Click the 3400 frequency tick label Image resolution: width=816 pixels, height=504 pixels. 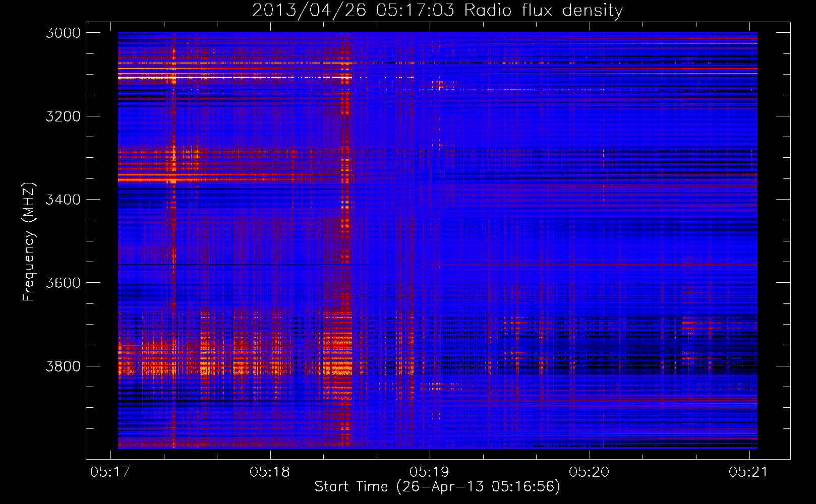tap(63, 200)
